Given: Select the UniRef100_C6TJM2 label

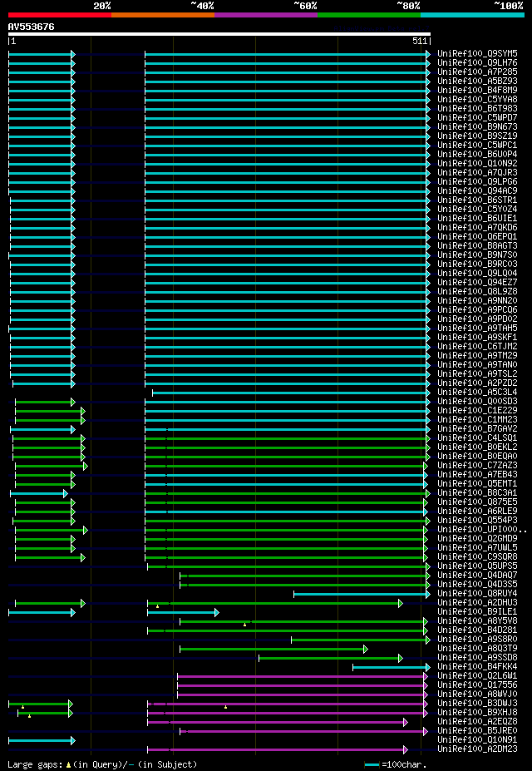Looking at the screenshot, I should coord(477,347).
